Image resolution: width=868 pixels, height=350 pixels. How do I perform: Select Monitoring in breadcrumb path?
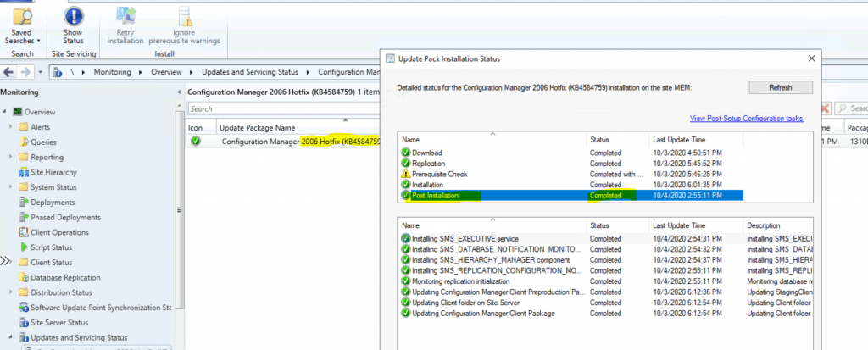point(113,72)
